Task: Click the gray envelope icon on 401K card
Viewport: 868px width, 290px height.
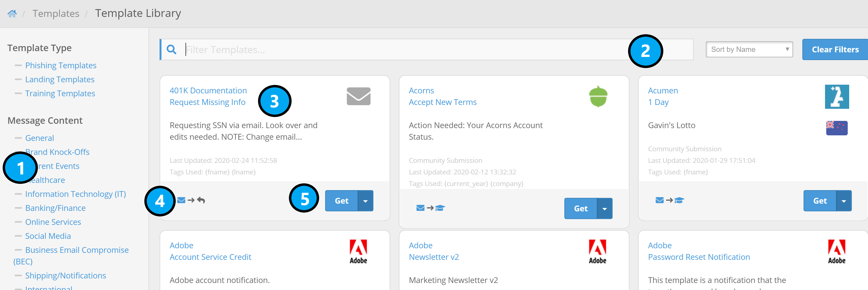Action: click(358, 96)
